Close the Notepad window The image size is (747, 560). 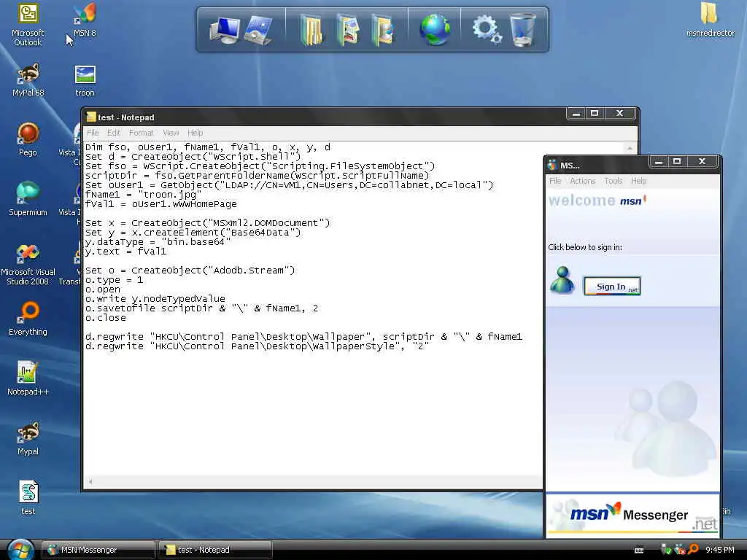(619, 113)
